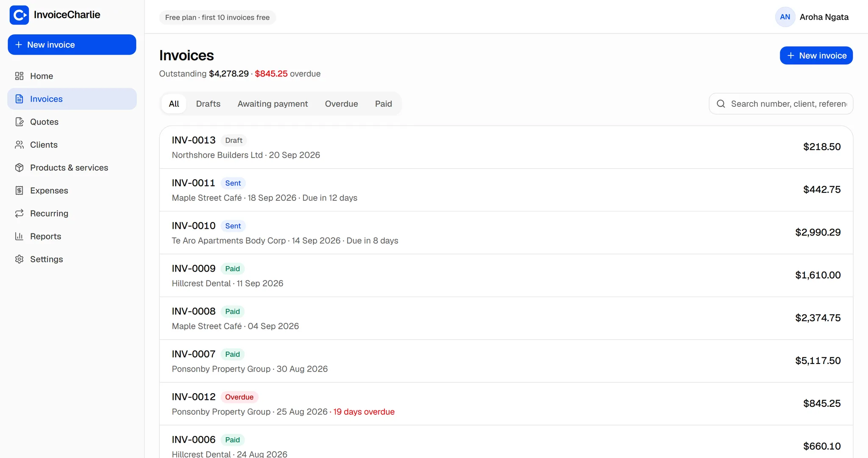Open invoice INV-0006 Hillcrest Dental
Screen dimensions: 868x458
point(506,442)
